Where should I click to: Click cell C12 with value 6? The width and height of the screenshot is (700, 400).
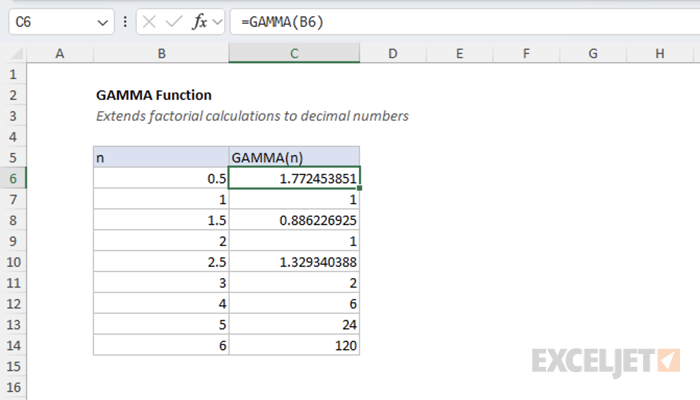[294, 304]
